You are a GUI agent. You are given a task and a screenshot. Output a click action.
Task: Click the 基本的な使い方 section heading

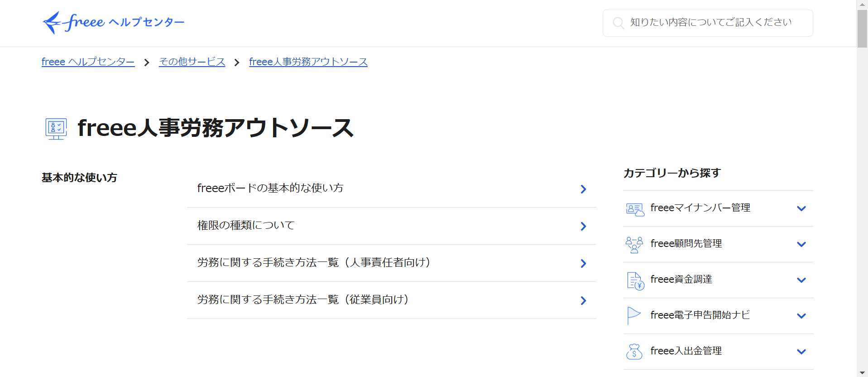tap(79, 178)
